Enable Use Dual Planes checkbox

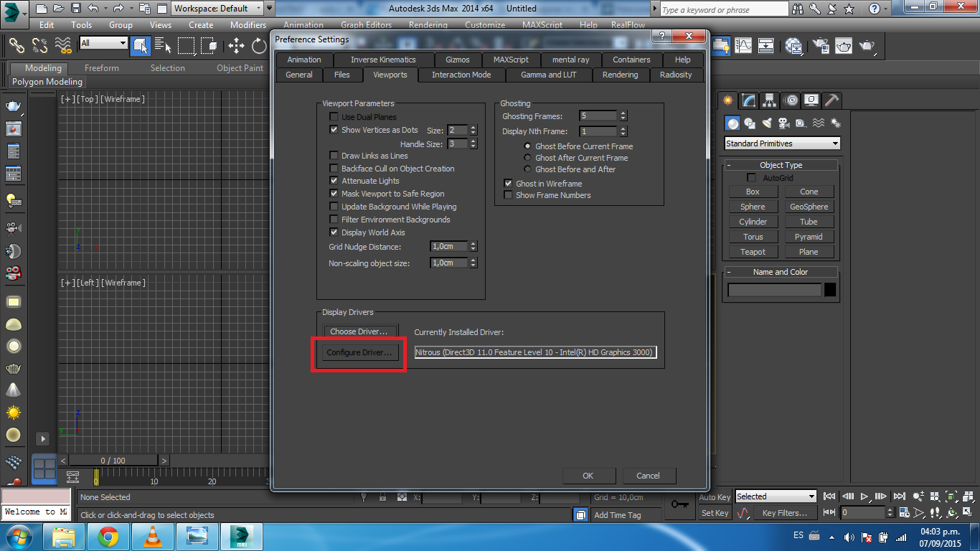click(334, 117)
